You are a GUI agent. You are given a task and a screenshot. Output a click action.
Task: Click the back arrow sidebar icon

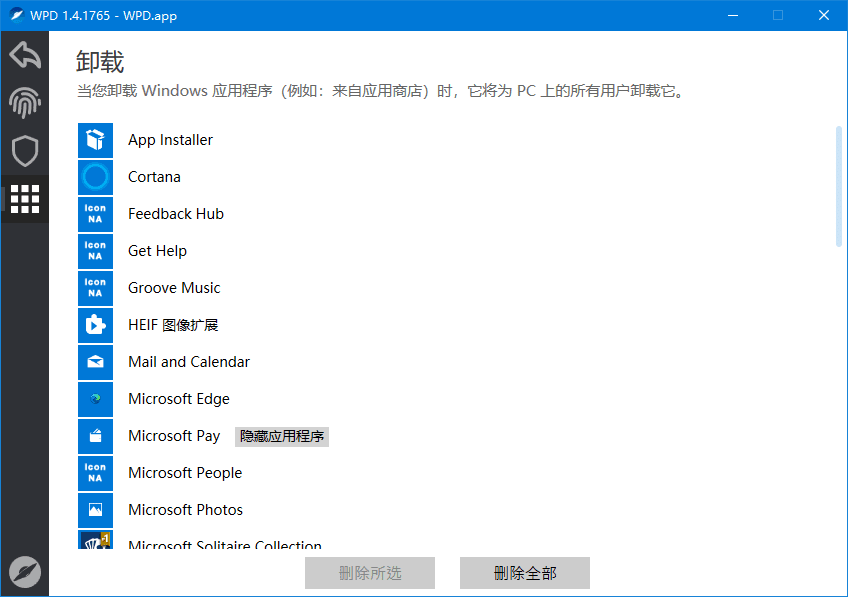[25, 54]
